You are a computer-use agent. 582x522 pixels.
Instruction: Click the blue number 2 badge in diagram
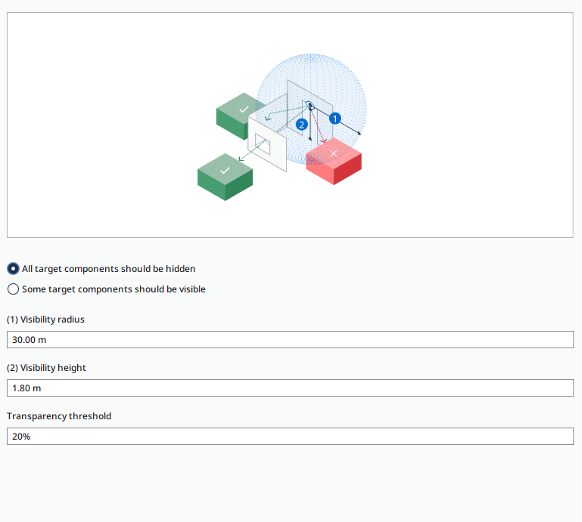click(302, 125)
